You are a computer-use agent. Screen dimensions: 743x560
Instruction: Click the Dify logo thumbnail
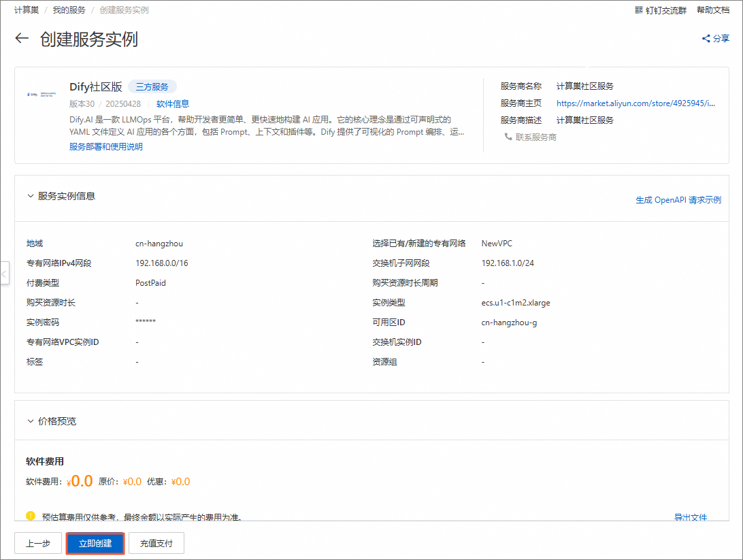point(42,95)
